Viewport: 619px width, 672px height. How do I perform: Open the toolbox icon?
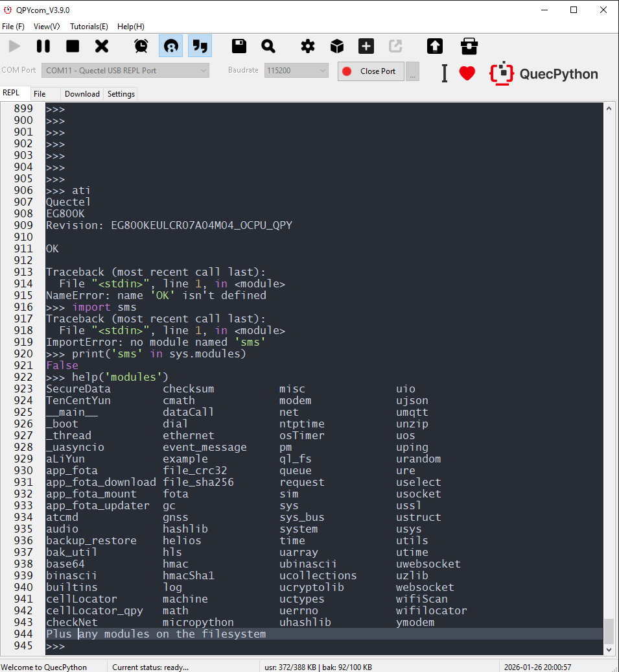pyautogui.click(x=469, y=46)
